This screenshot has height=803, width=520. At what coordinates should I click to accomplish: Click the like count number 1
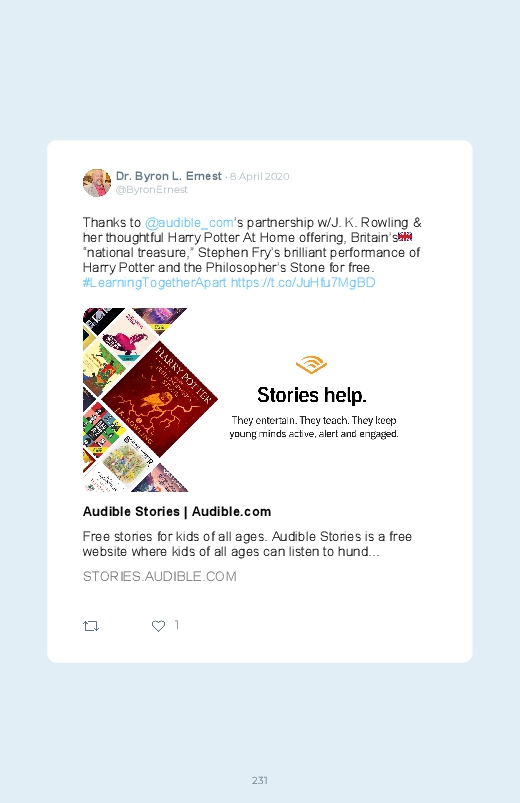[176, 625]
